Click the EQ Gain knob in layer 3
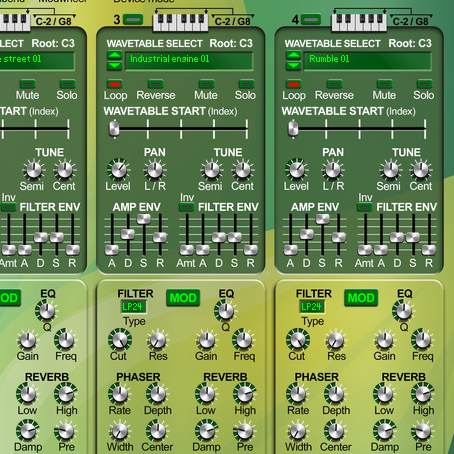 point(206,340)
